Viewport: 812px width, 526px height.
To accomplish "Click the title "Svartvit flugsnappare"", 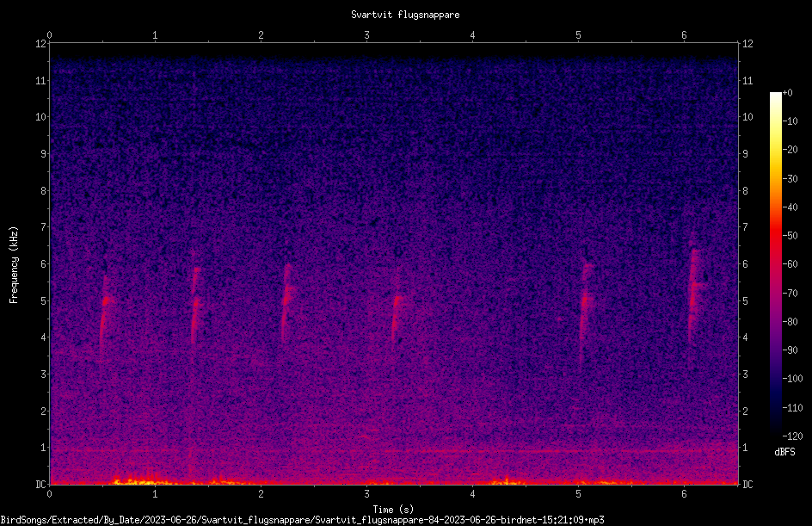I will tap(405, 15).
